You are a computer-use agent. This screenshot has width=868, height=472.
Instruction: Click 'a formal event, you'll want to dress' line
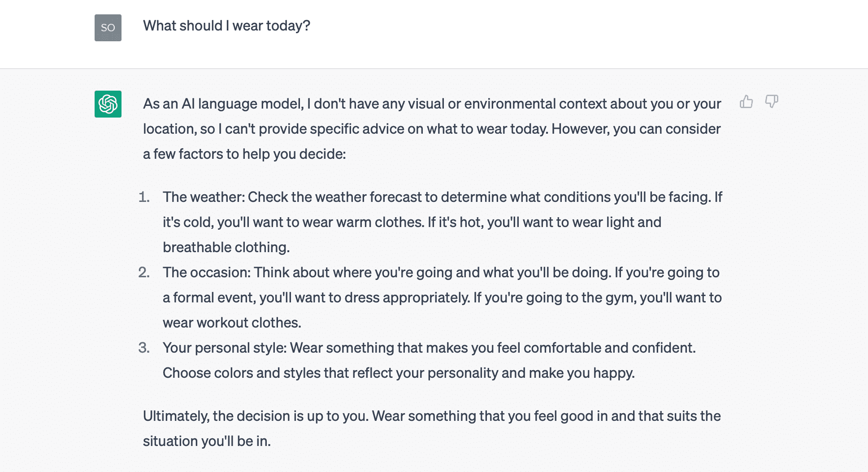(442, 298)
